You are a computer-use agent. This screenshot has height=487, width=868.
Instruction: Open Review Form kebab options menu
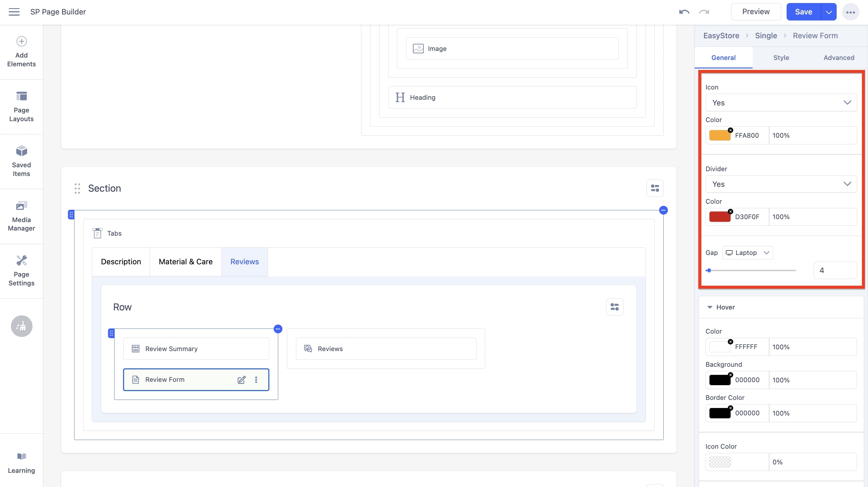tap(256, 379)
